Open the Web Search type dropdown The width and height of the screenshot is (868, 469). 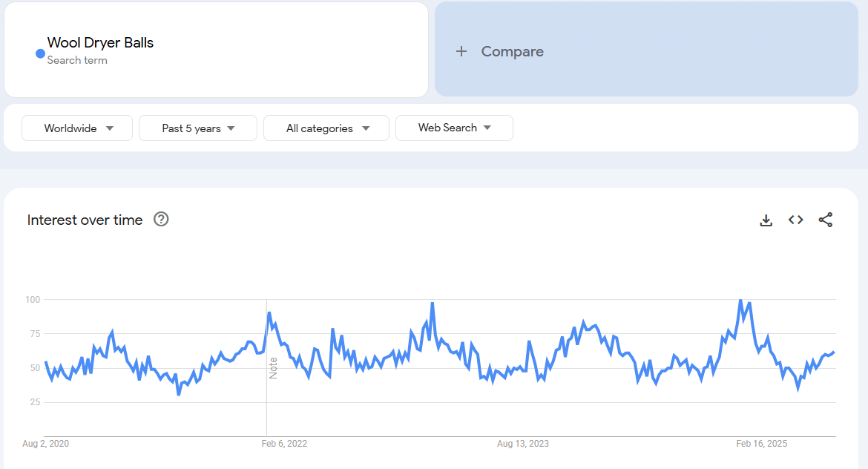coord(454,128)
